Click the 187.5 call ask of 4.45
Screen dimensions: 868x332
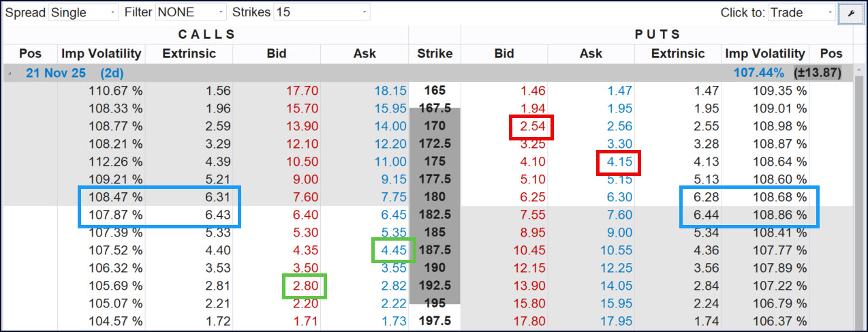tap(394, 250)
